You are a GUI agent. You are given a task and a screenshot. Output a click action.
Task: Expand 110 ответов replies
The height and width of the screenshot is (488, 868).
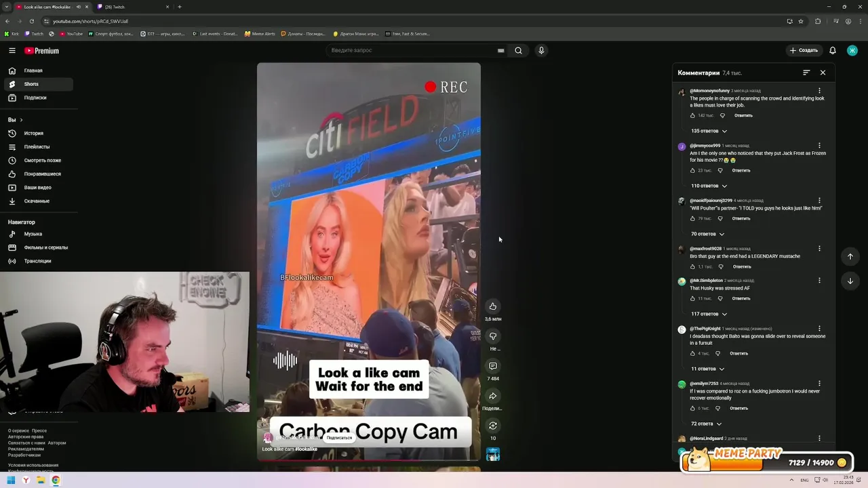click(709, 186)
